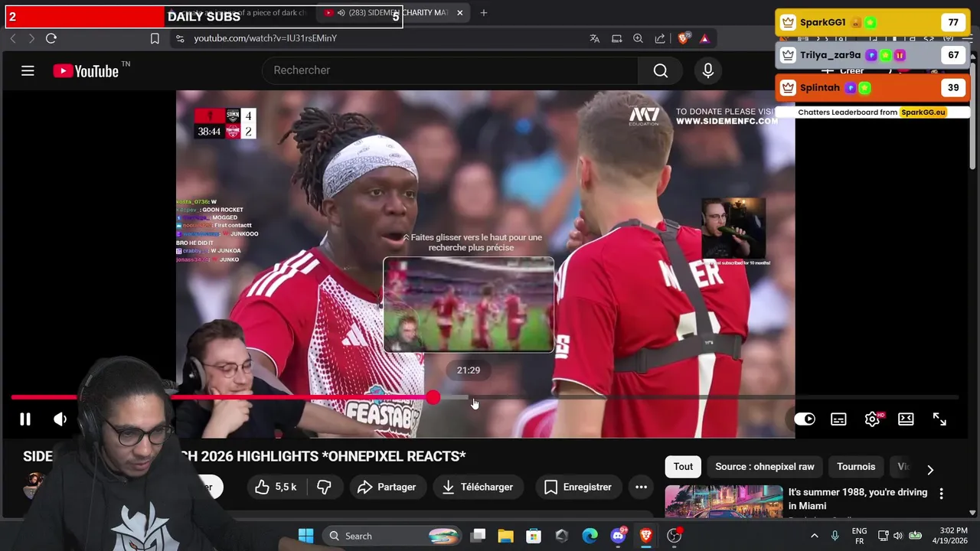Open the Miami summer 1988 video thumbnail
Viewport: 980px width, 551px height.
coord(724,501)
